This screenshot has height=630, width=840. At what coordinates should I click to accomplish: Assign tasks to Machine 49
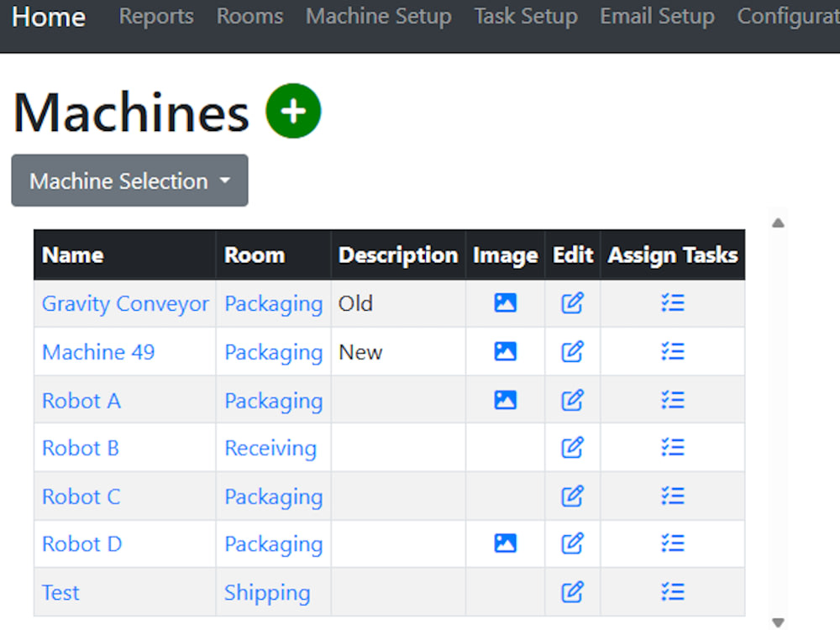pos(672,351)
